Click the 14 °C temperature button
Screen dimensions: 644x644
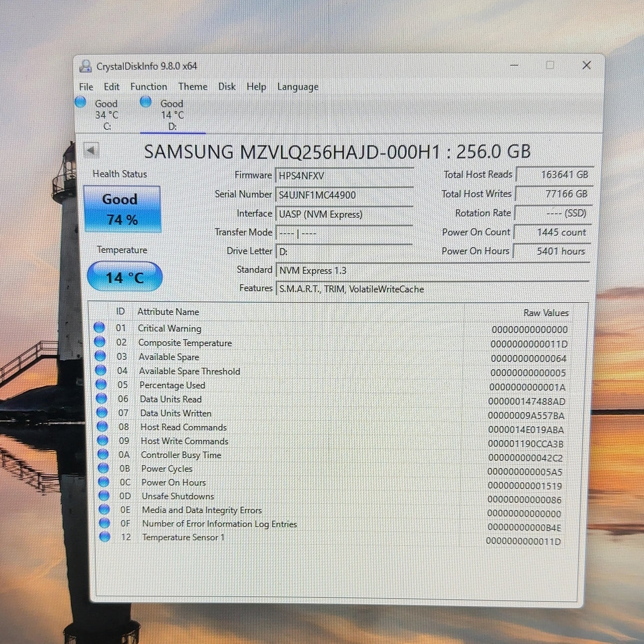[125, 277]
